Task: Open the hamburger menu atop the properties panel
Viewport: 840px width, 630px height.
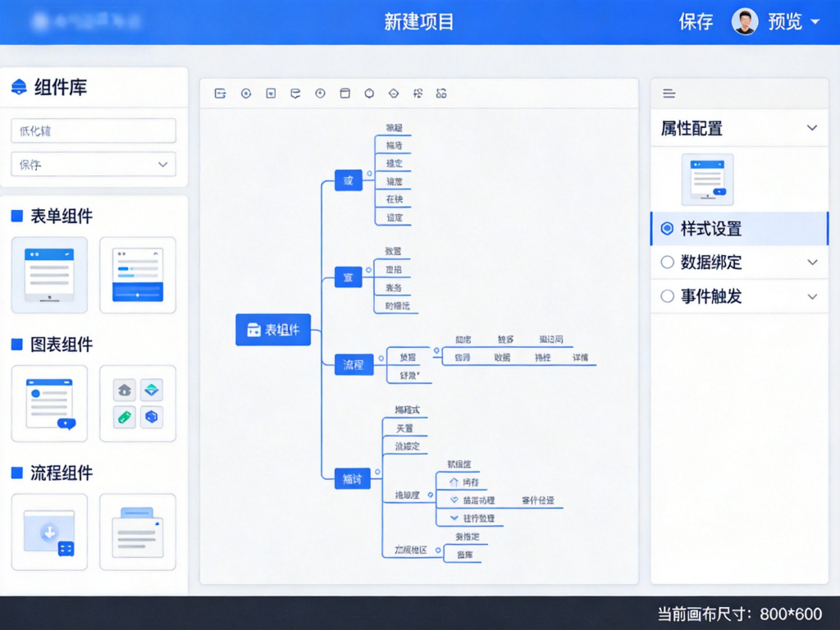Action: (x=667, y=94)
